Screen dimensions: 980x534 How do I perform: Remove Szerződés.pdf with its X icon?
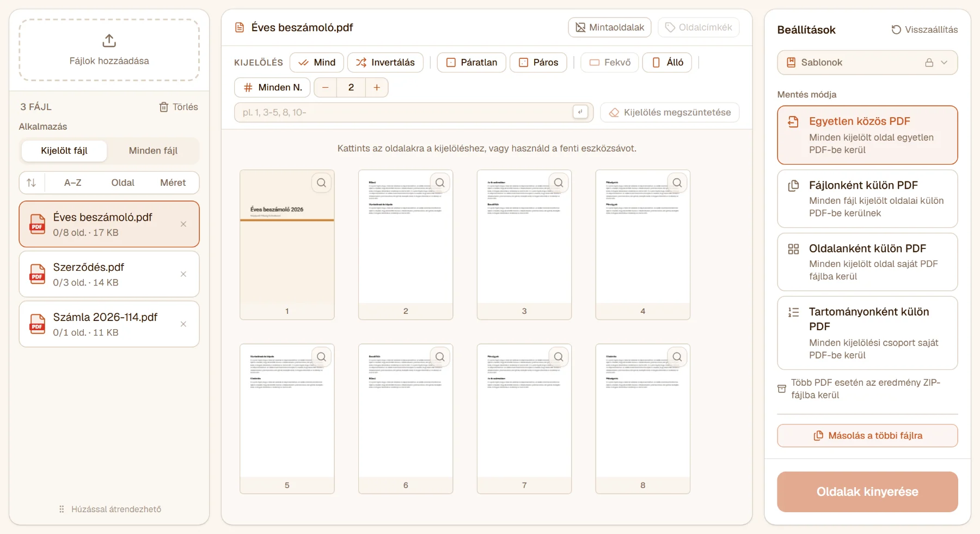point(183,274)
